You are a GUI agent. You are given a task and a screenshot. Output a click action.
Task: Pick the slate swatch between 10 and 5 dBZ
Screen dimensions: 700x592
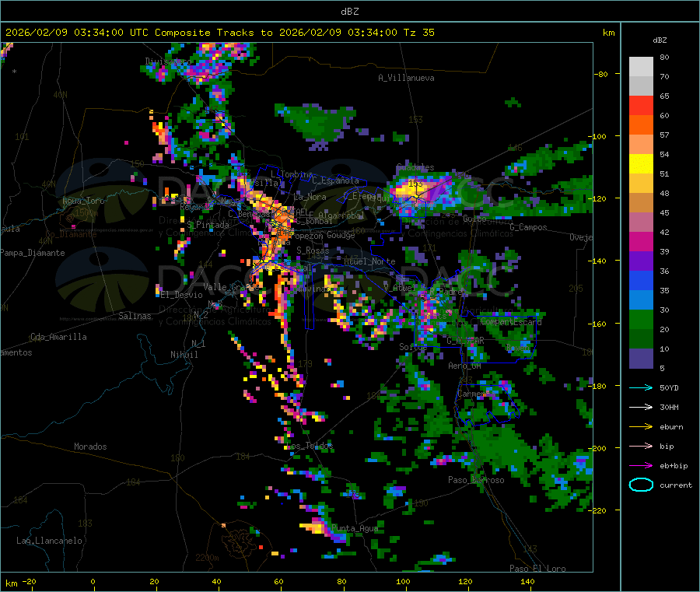tap(641, 359)
